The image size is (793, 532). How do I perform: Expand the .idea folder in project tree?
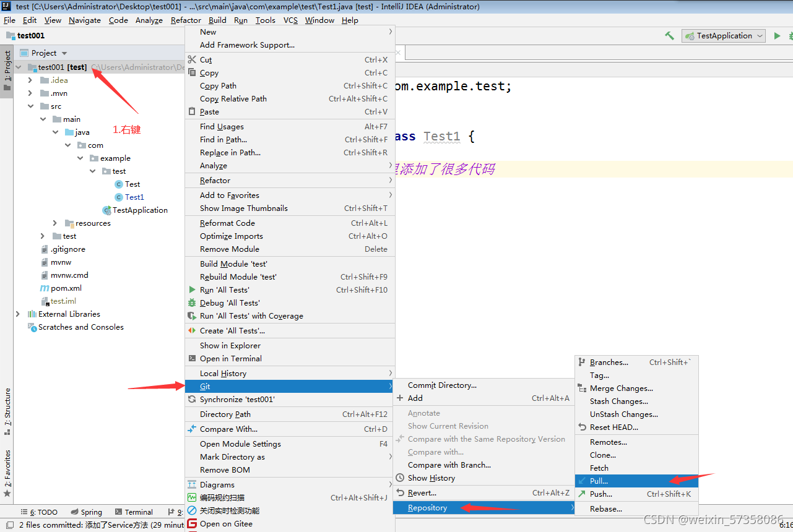pyautogui.click(x=30, y=80)
